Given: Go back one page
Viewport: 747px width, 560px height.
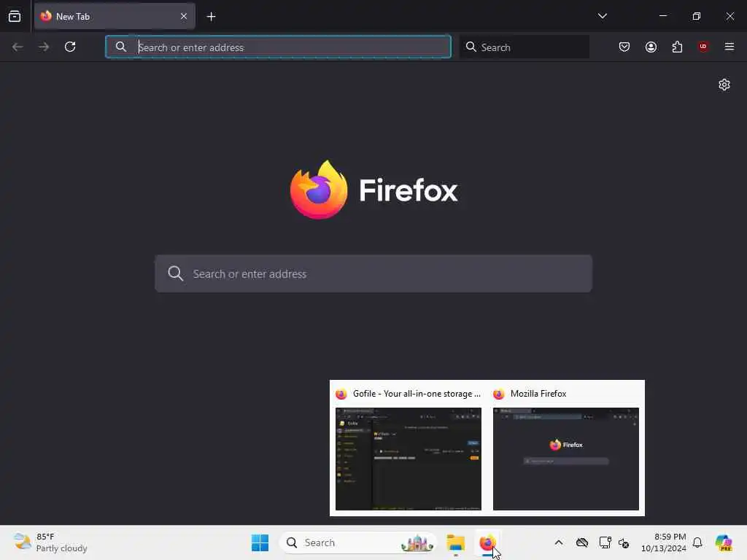Looking at the screenshot, I should click(18, 47).
